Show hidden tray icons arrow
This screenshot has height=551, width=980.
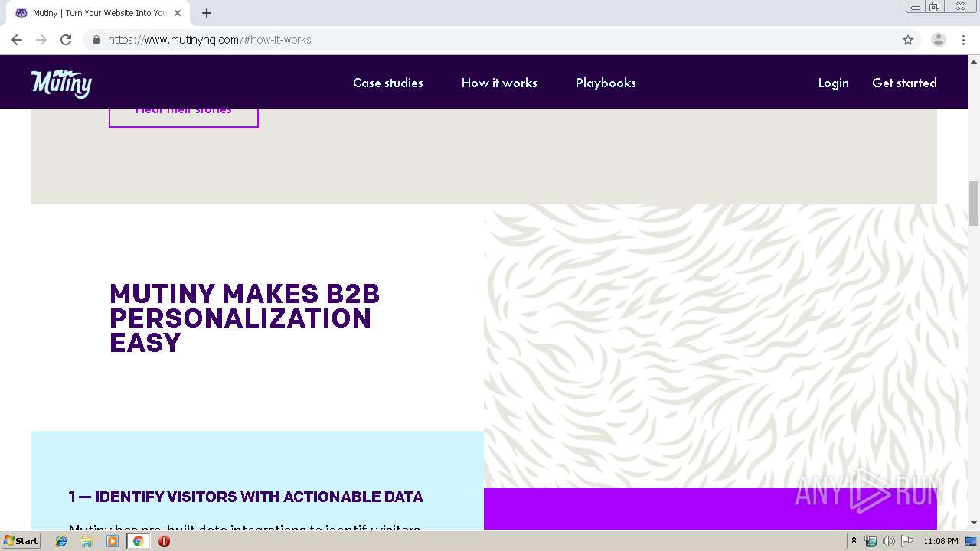click(x=854, y=541)
